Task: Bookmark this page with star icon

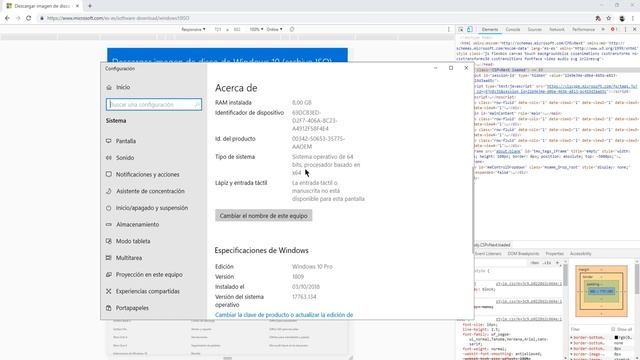Action: tap(609, 18)
